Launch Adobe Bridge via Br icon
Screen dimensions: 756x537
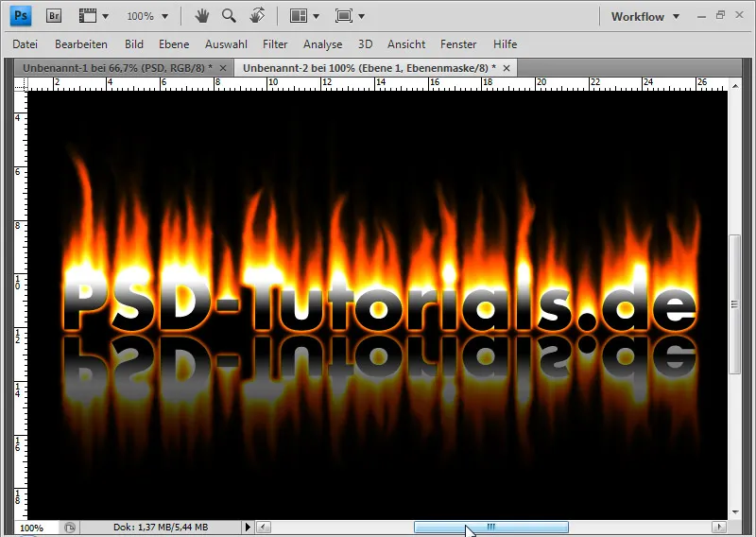[54, 16]
